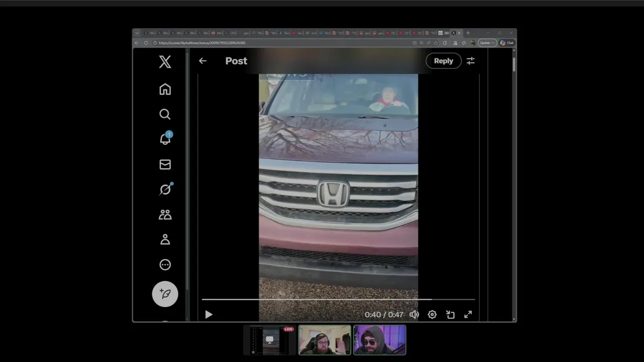
Task: Open Grok icon in the sidebar
Action: (x=165, y=190)
